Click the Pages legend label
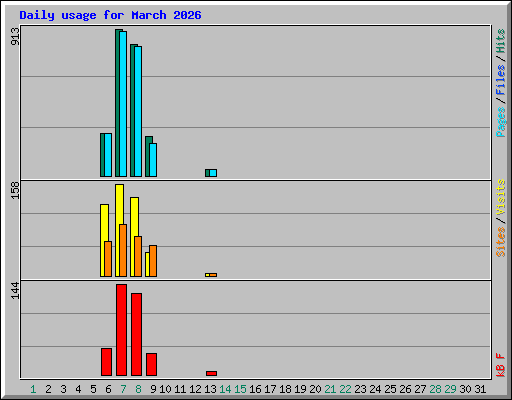Screen dimensions: 512x400 [500, 122]
